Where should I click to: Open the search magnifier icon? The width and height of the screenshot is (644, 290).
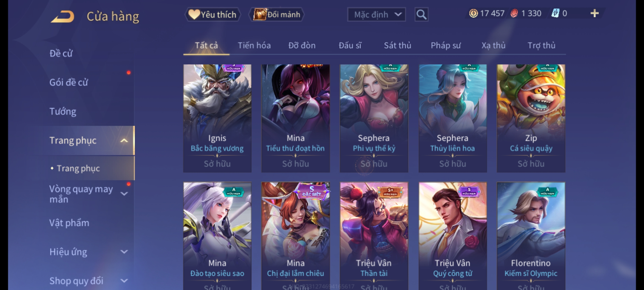[421, 15]
